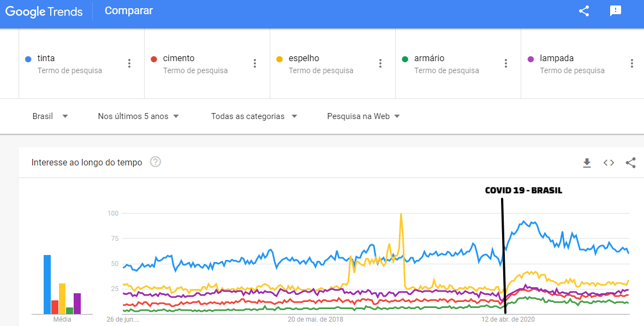Open help icon beside Interesse ao longo do tempo
Image resolution: width=644 pixels, height=326 pixels.
tap(156, 162)
